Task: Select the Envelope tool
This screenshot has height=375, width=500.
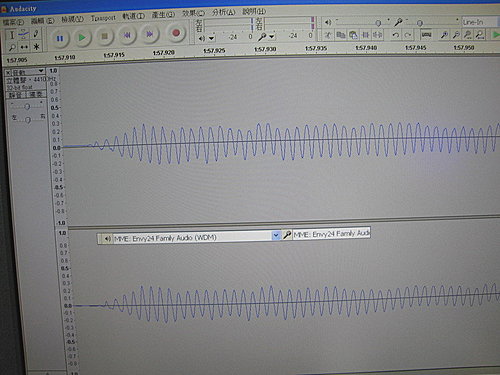Action: tap(24, 34)
